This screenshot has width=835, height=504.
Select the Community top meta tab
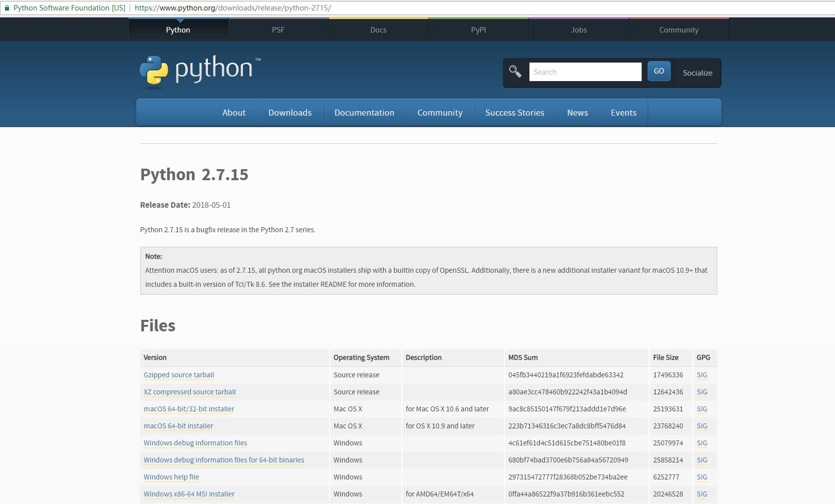(679, 30)
